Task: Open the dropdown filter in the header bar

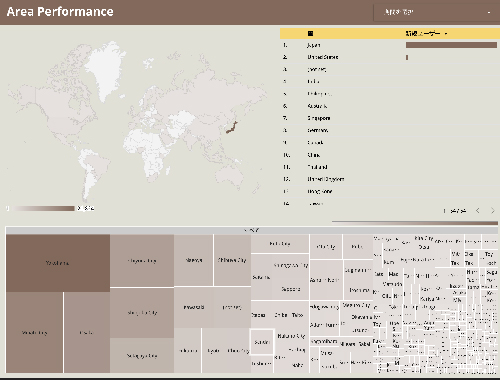Action: pyautogui.click(x=436, y=12)
